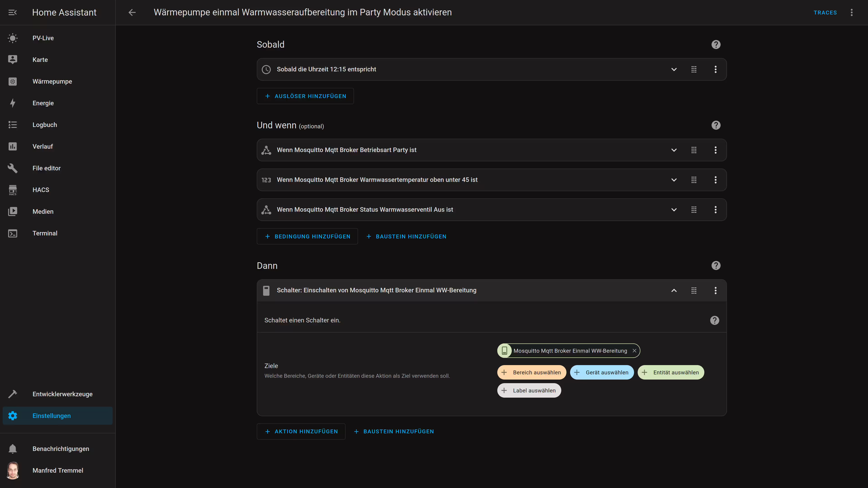Open the PV-Live sun icon

coord(12,38)
